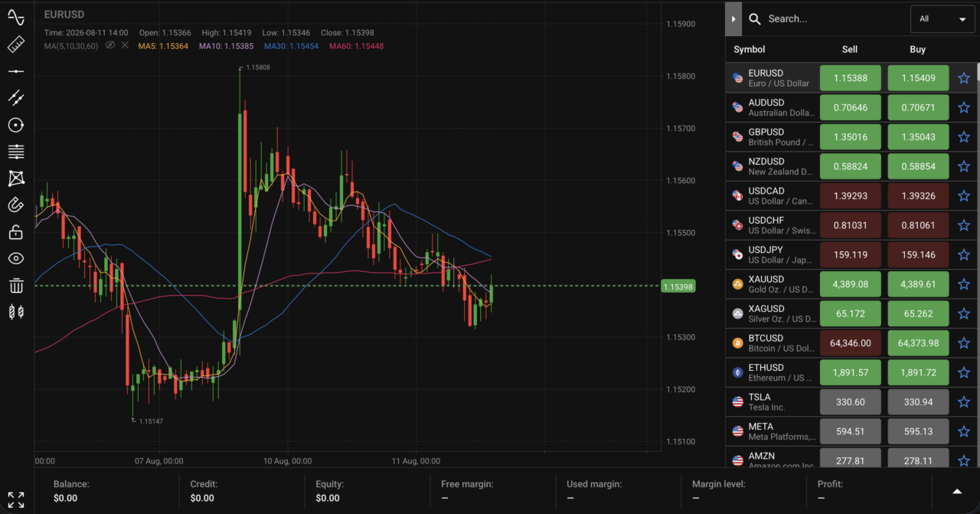Image resolution: width=980 pixels, height=514 pixels.
Task: Click the MA60: 1.15448 legend value
Action: coord(356,46)
